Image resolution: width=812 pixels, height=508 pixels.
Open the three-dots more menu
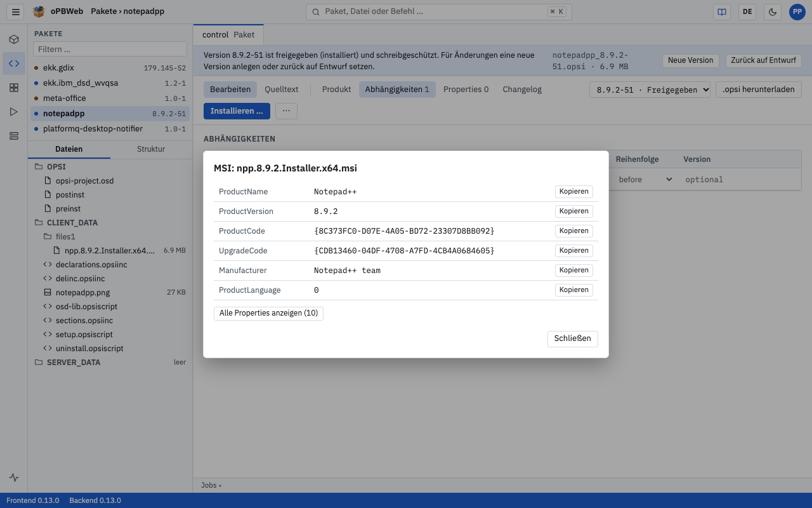pos(286,111)
